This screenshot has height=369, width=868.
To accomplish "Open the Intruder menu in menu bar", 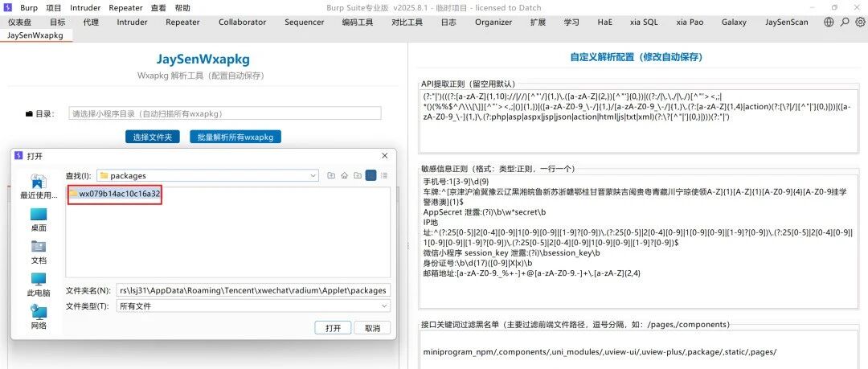I will [85, 8].
